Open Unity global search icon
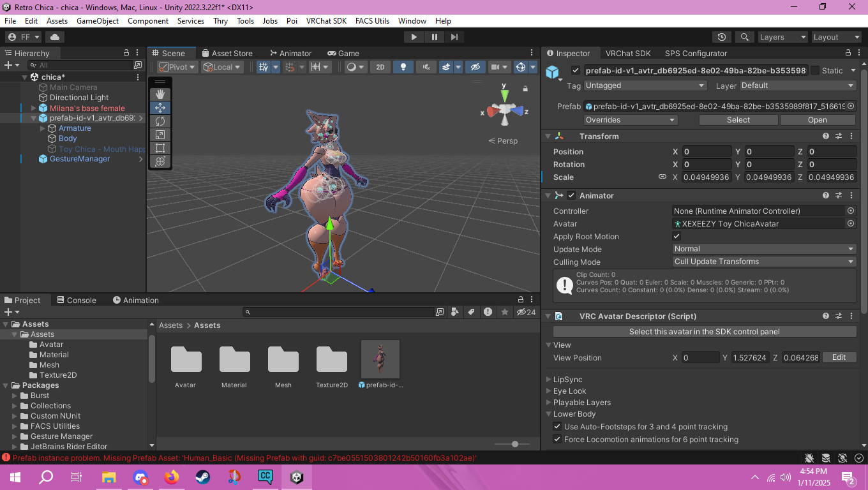 [745, 37]
